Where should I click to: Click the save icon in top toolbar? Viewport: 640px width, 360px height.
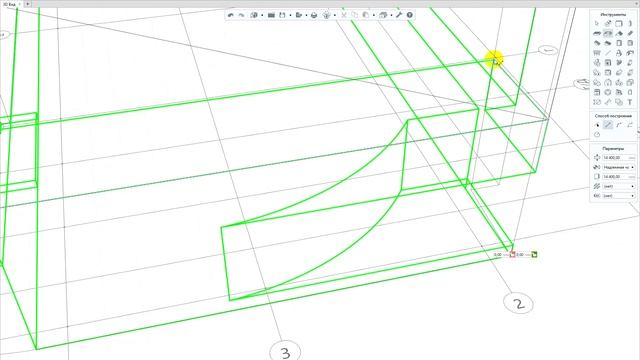pyautogui.click(x=282, y=15)
